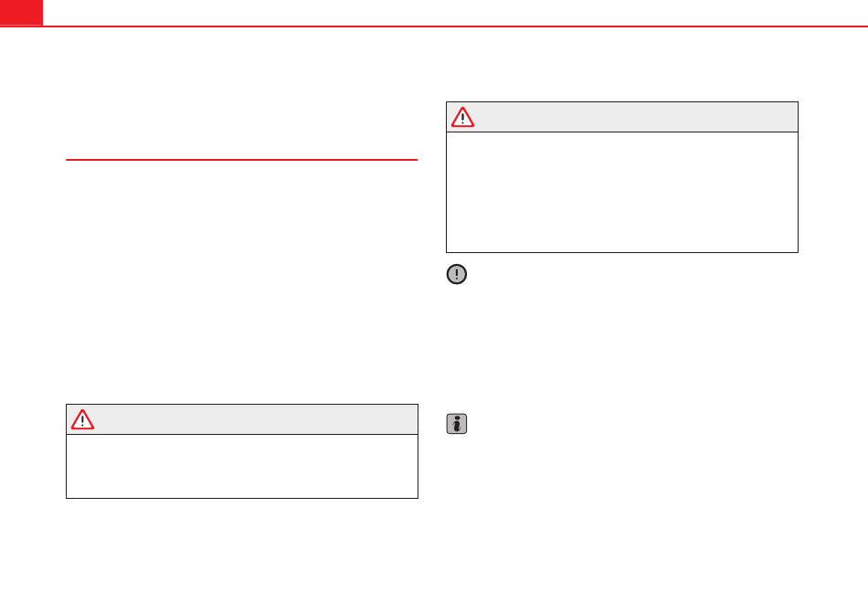The height and width of the screenshot is (613, 868).
Task: Click the exclamation mark inside the grey circle
Action: (x=457, y=274)
